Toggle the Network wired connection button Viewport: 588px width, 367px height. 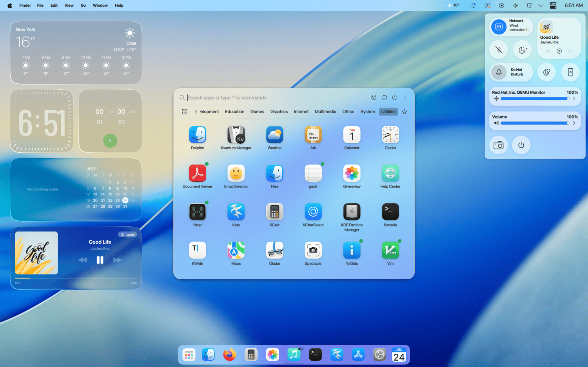[x=499, y=27]
